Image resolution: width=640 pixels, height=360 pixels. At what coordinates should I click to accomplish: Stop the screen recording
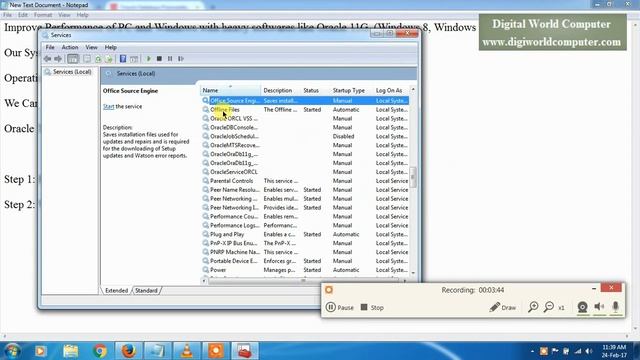pyautogui.click(x=372, y=307)
